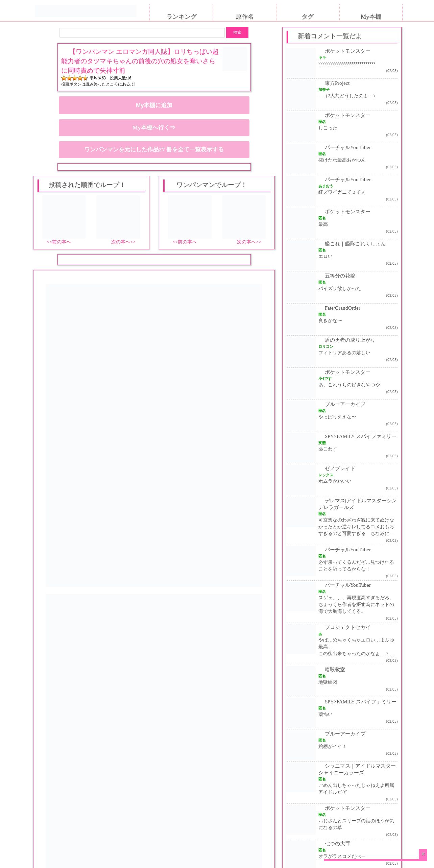434x868 pixels.
Task: Open 盾の勇者の成り上がり comment entry
Action: point(342,352)
